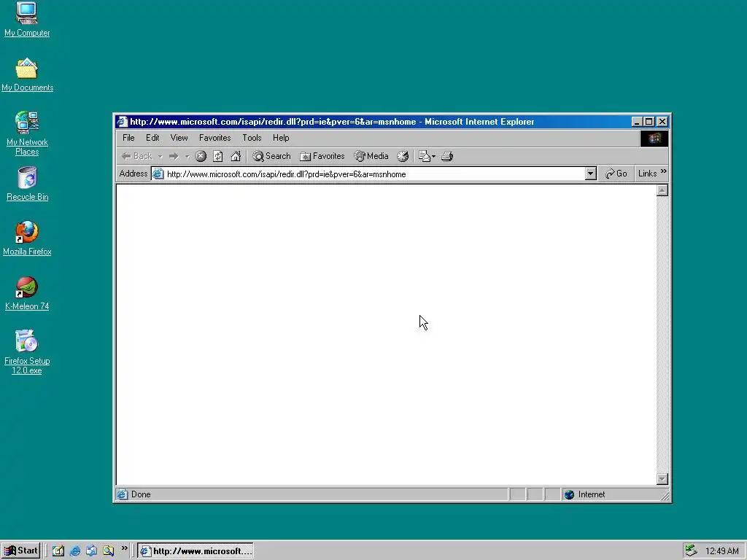
Task: Click the 12:49 AM taskbar clock
Action: point(721,551)
